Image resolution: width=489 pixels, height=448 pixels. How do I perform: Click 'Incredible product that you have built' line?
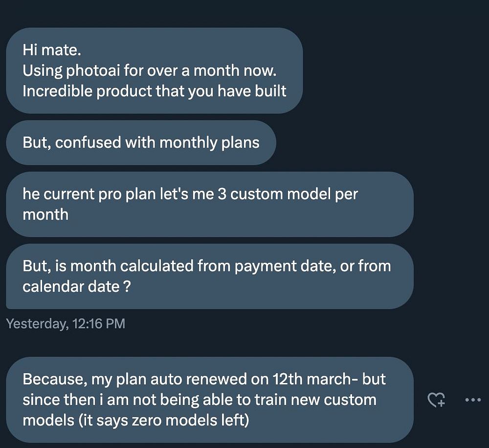coord(154,91)
